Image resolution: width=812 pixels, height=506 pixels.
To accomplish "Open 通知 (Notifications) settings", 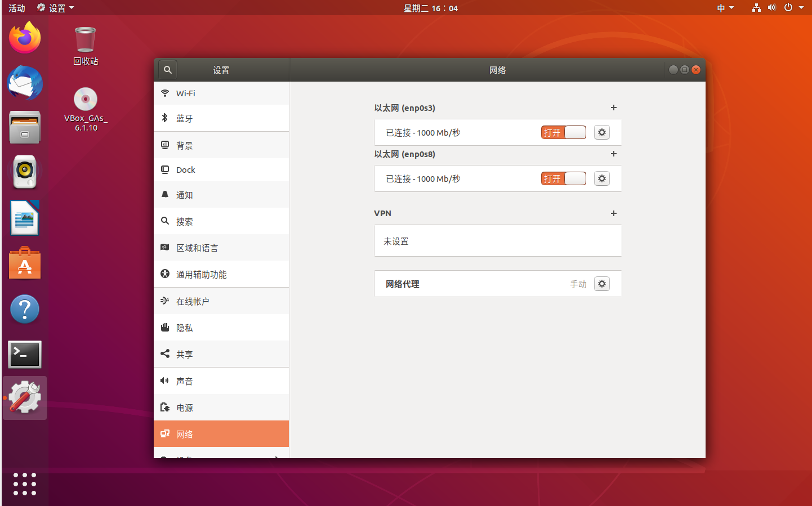I will click(x=186, y=194).
